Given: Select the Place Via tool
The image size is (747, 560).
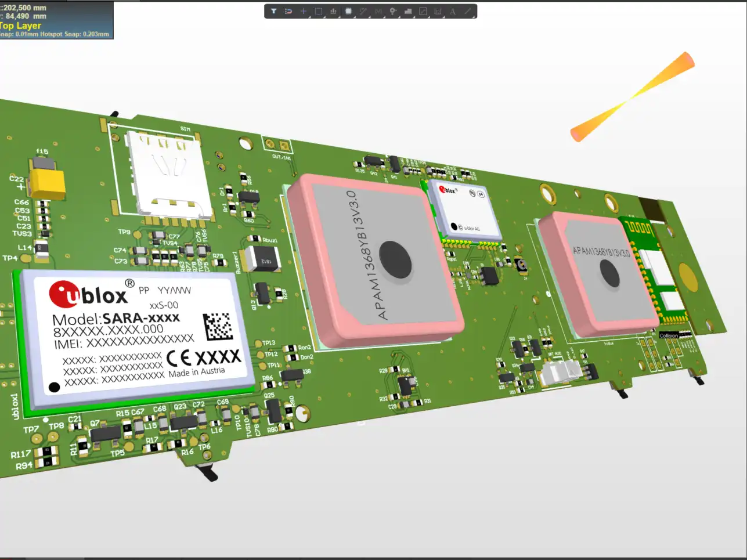Looking at the screenshot, I should tap(393, 11).
